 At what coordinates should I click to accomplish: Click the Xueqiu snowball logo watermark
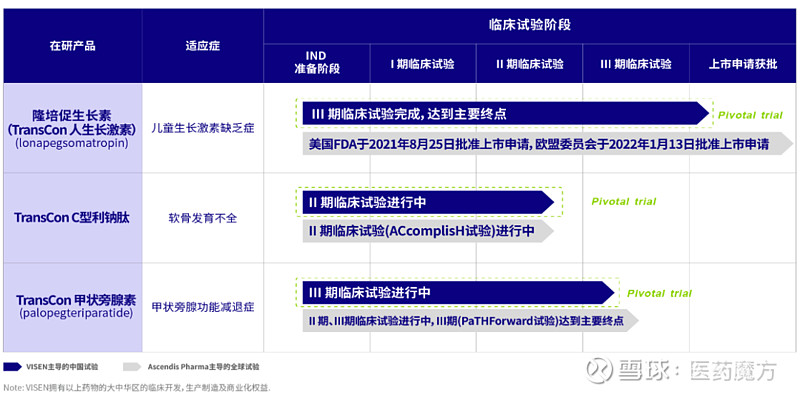pos(599,371)
